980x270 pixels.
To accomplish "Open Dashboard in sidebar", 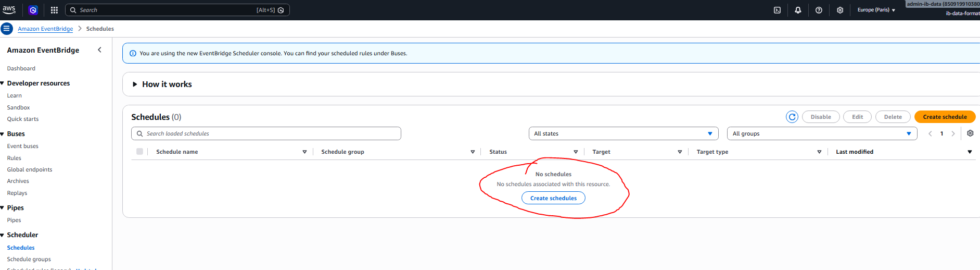I will tap(21, 68).
